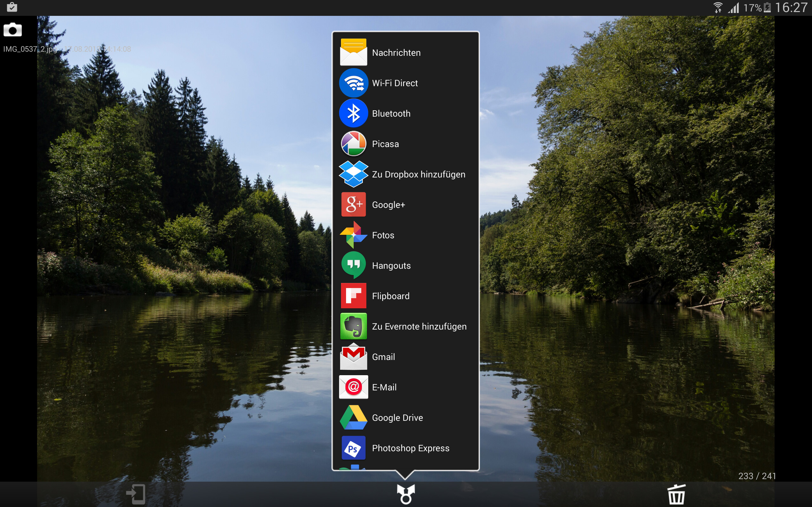The height and width of the screenshot is (507, 812).
Task: Tap the share icon in bottom bar
Action: pyautogui.click(x=406, y=494)
